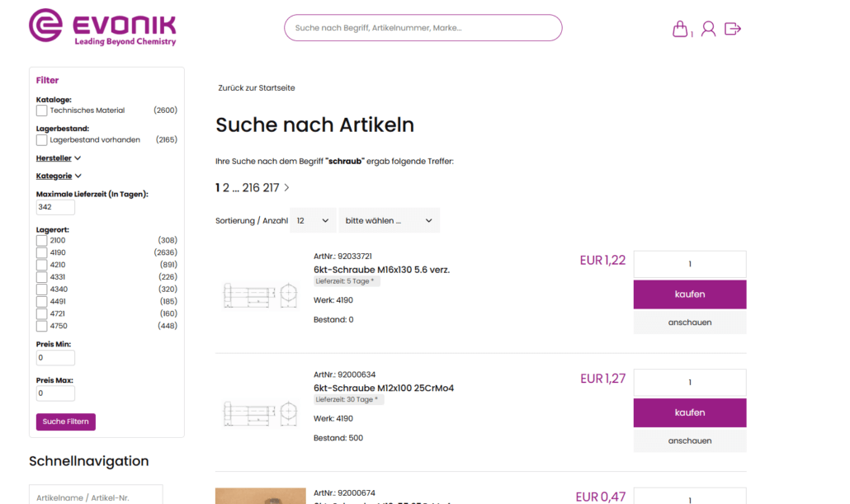Click the Preis Min input field
Viewport: 850px width, 504px height.
(54, 357)
